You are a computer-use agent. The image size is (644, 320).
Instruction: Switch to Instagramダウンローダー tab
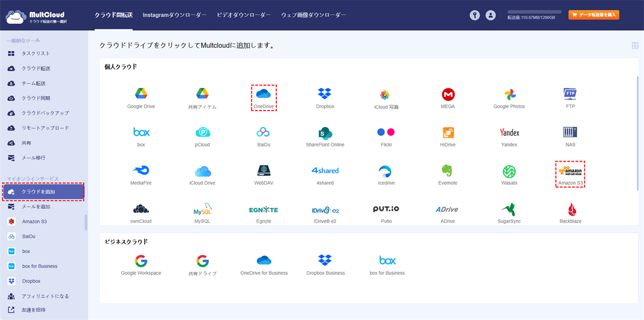[x=174, y=15]
